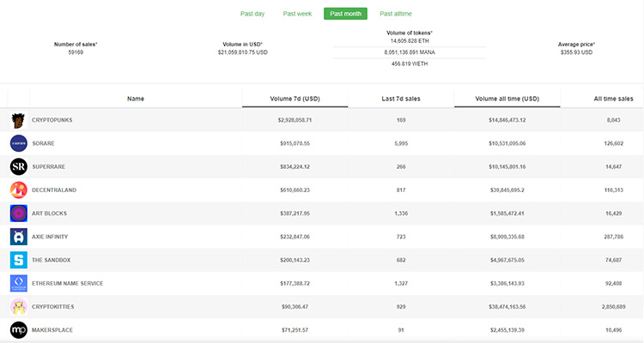This screenshot has height=343, width=644.
Task: Select the Number of sales value 59169
Action: pos(76,52)
